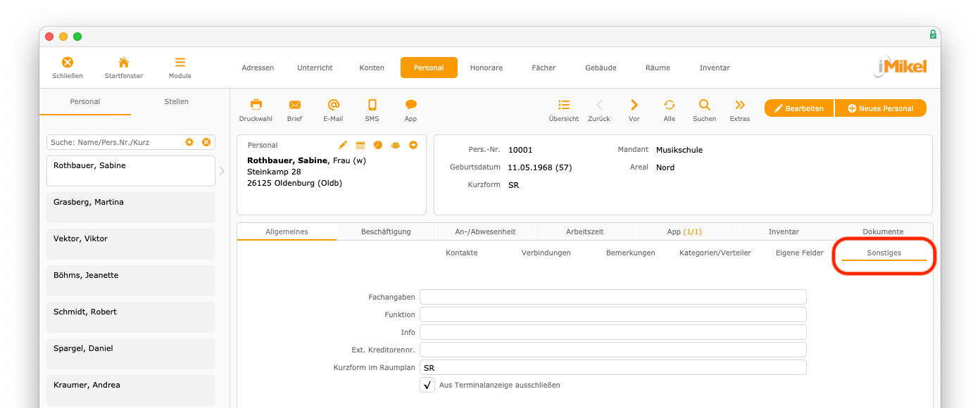
Task: Click the Druckwahl printer icon
Action: (x=256, y=105)
